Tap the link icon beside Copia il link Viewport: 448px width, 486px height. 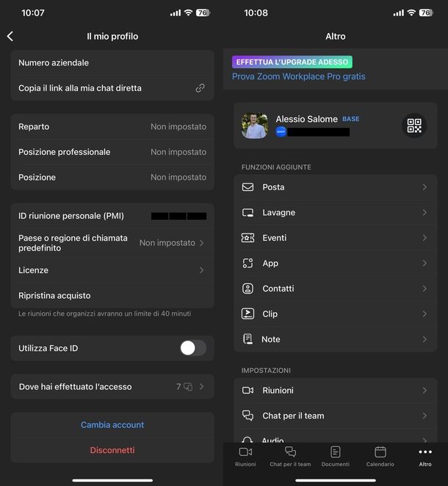point(200,88)
